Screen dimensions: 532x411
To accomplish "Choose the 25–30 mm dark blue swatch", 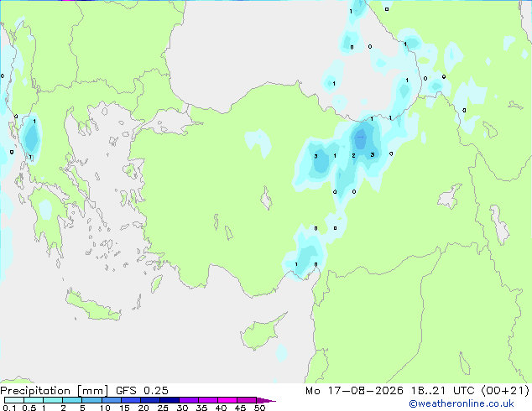I will tap(169, 400).
